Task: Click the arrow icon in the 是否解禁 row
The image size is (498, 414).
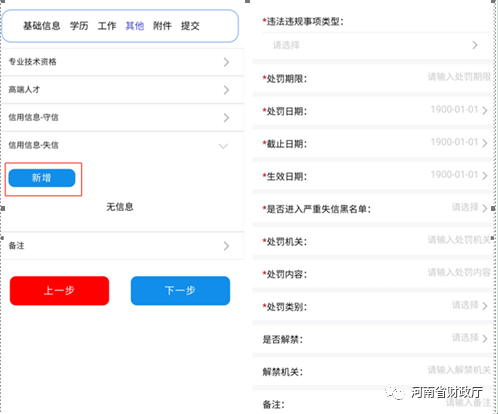Action: point(485,339)
